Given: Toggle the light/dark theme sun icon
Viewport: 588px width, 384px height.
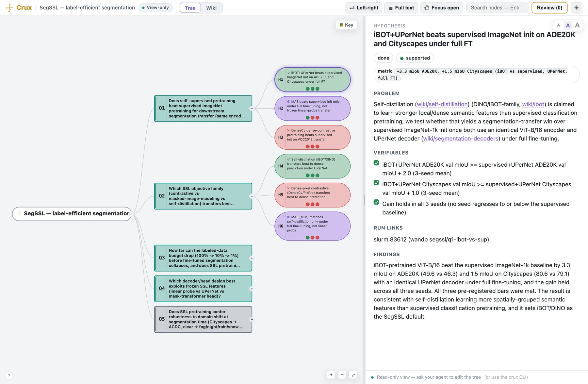Looking at the screenshot, I should [577, 8].
